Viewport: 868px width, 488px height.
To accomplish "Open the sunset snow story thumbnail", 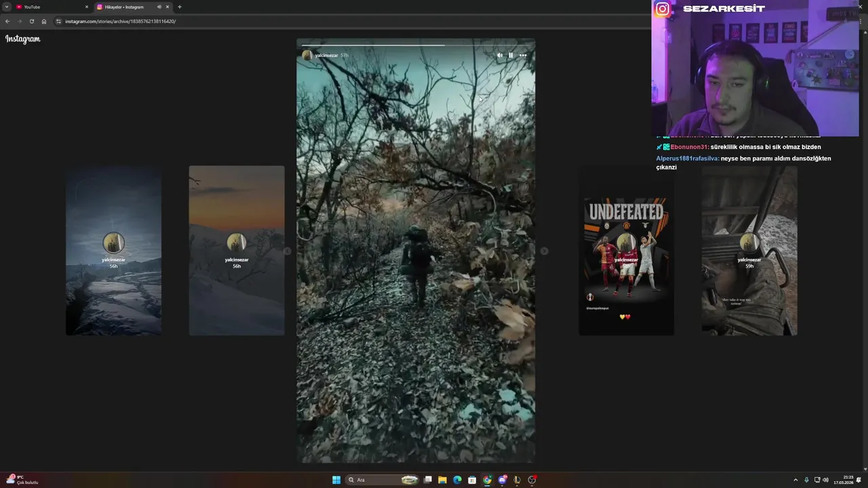I will (x=237, y=251).
